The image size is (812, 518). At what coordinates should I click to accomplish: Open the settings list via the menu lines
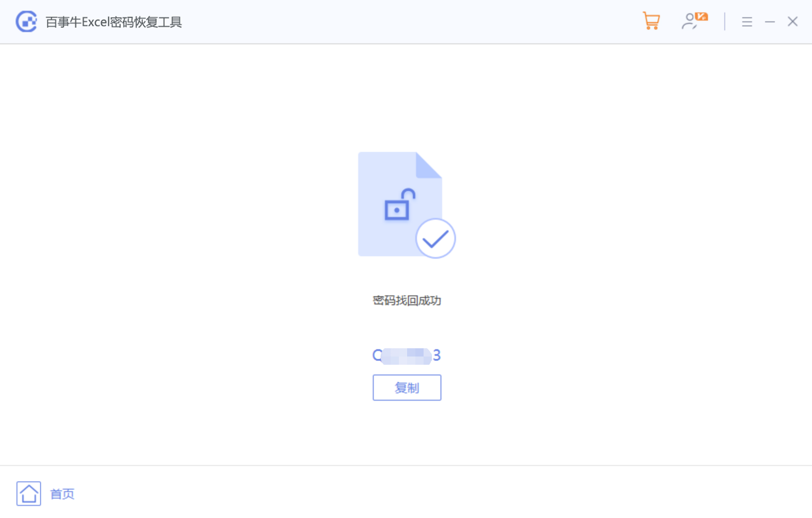[x=747, y=21]
